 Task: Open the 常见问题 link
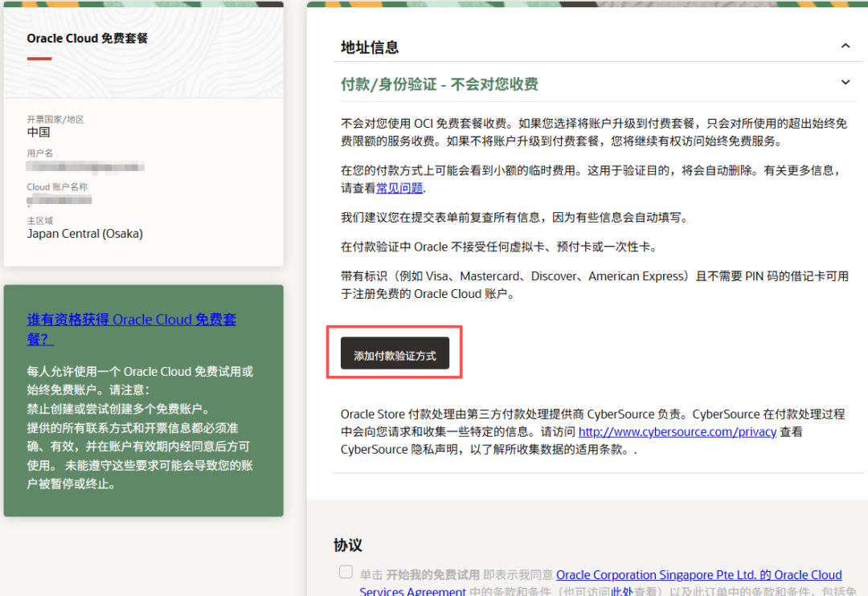coord(399,188)
